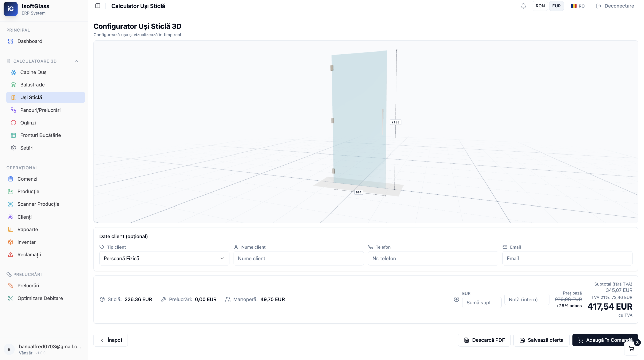
Task: Open Optimizare Debitare scissors item
Action: pyautogui.click(x=40, y=298)
